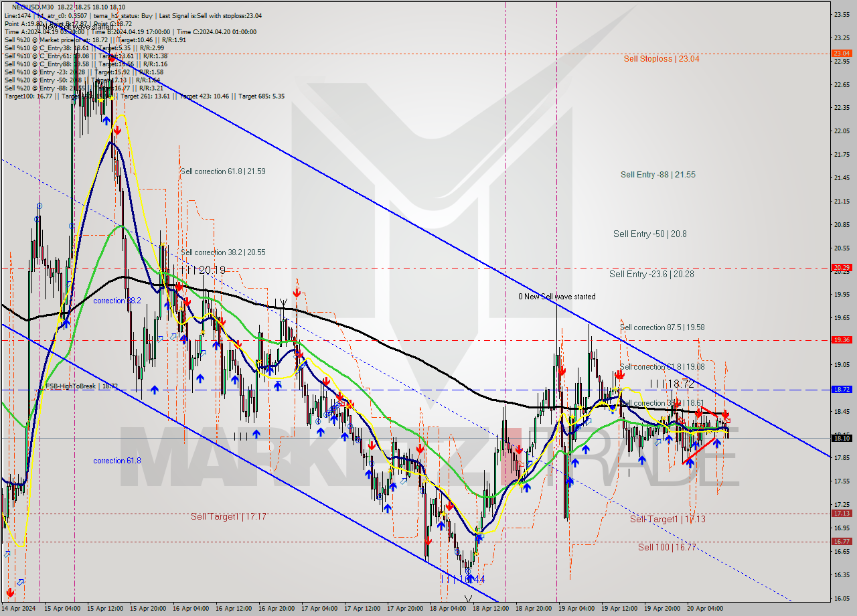The height and width of the screenshot is (616, 857).
Task: Click the 'Sell correction 38.2 | 20.55' label
Action: 223,252
